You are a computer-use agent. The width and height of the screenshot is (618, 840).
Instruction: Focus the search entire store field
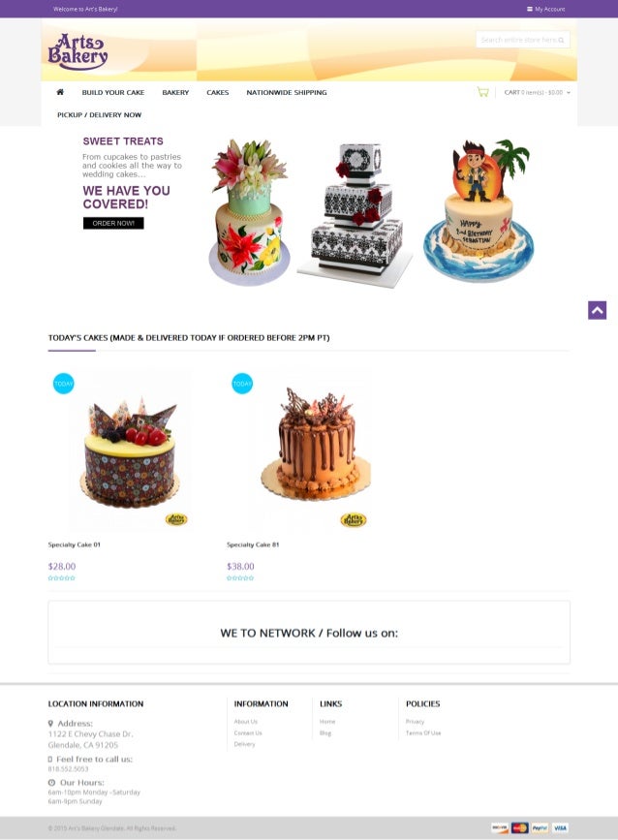(x=523, y=40)
